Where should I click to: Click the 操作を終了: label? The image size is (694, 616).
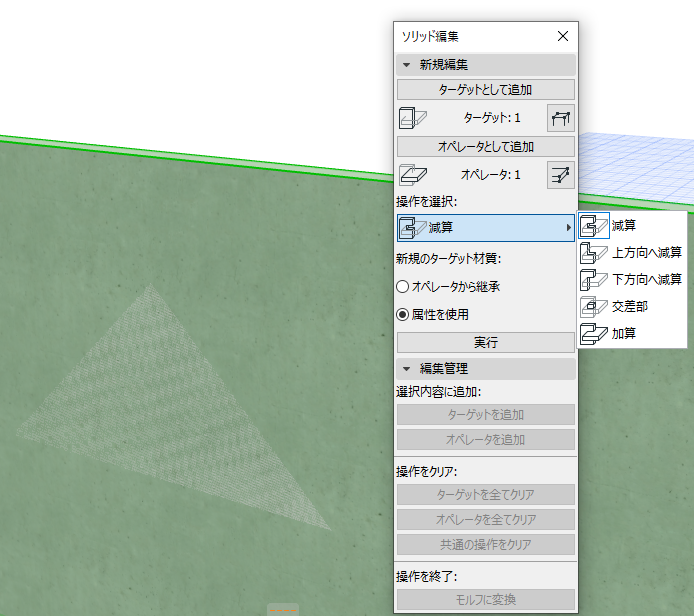tap(427, 577)
